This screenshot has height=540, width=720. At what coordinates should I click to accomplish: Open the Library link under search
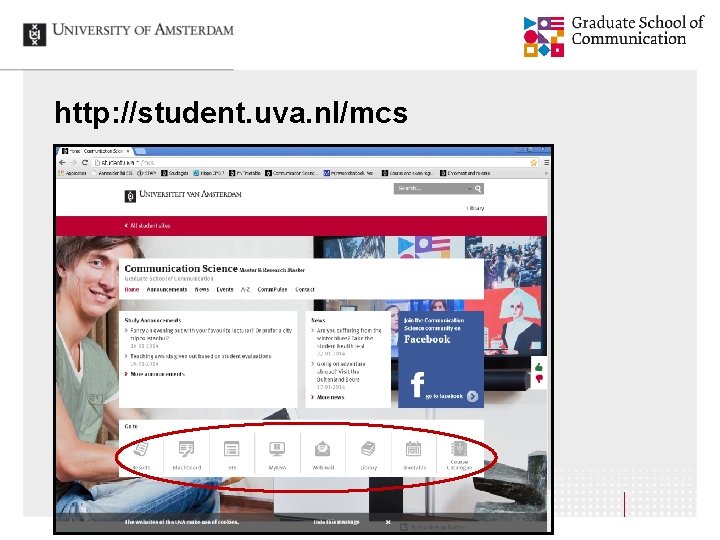point(475,208)
